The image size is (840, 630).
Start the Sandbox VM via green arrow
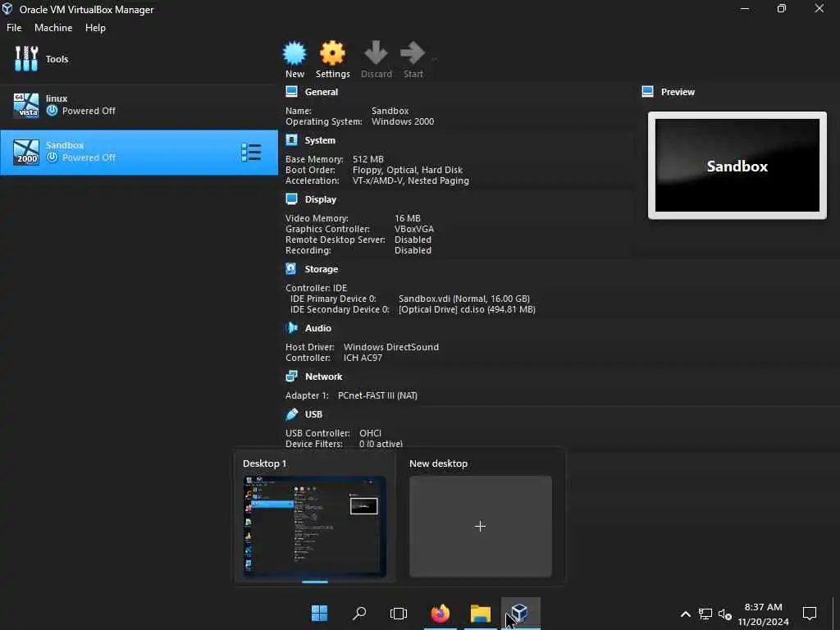(x=413, y=53)
